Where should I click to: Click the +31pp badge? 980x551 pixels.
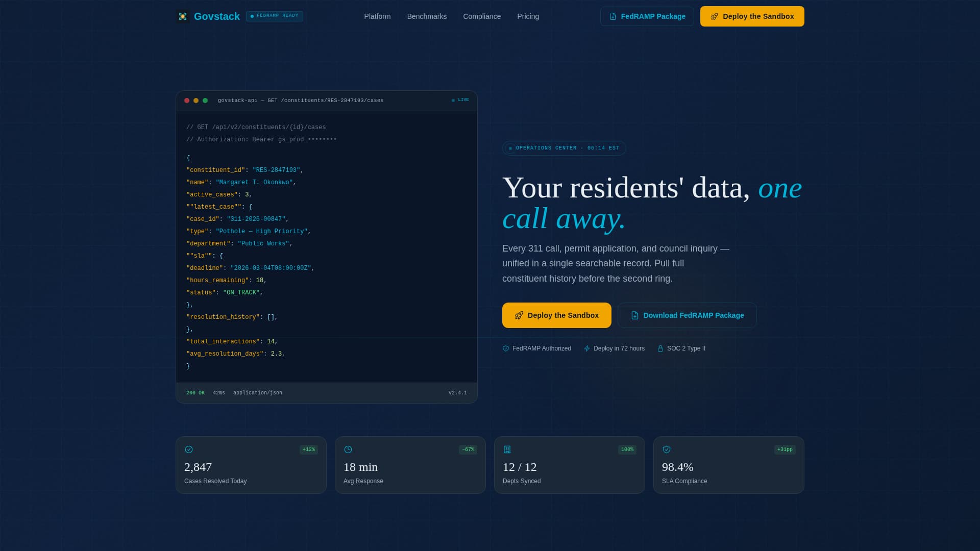click(x=785, y=449)
